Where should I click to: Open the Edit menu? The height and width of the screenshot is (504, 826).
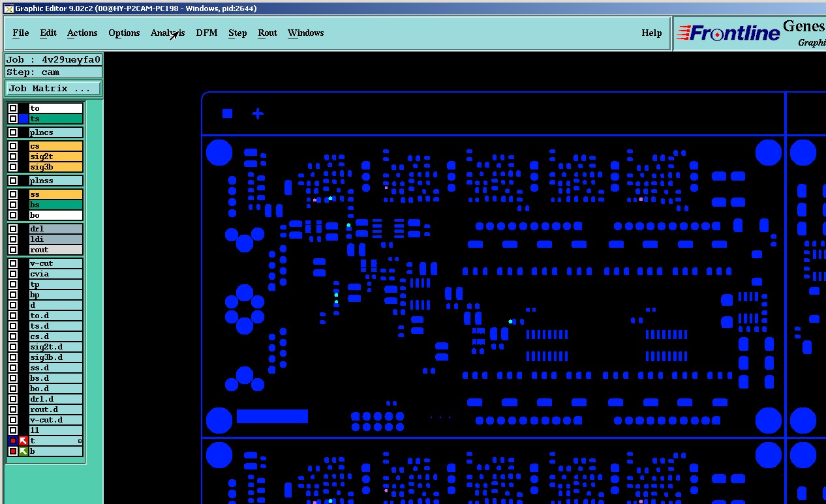coord(48,33)
